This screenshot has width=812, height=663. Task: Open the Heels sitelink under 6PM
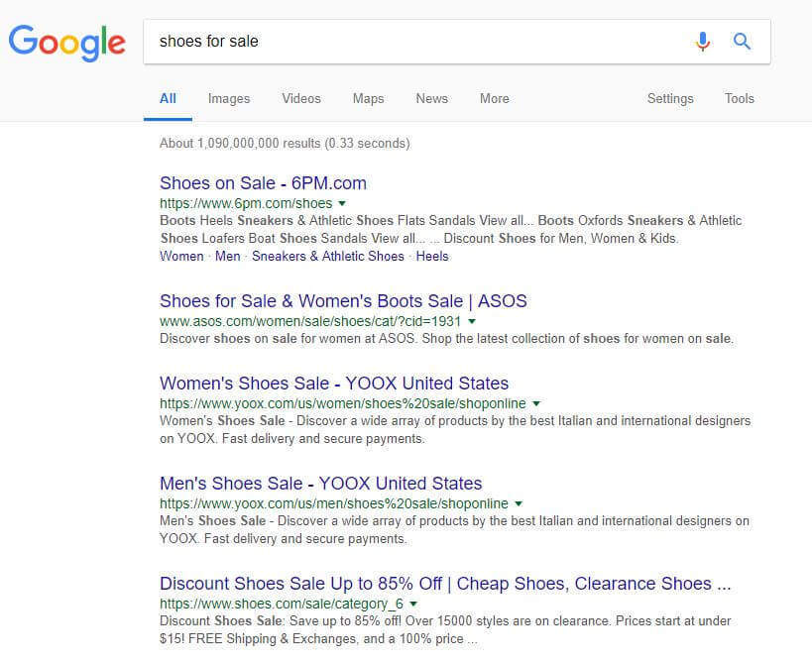(432, 257)
